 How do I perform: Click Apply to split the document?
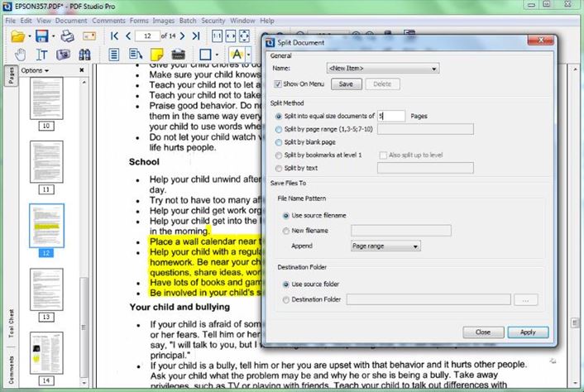pos(528,332)
